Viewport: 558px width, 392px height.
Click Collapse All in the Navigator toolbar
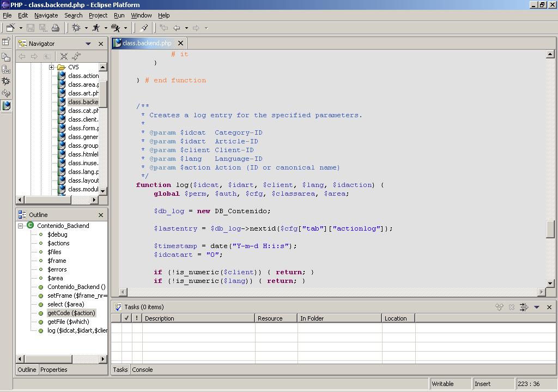tap(64, 56)
